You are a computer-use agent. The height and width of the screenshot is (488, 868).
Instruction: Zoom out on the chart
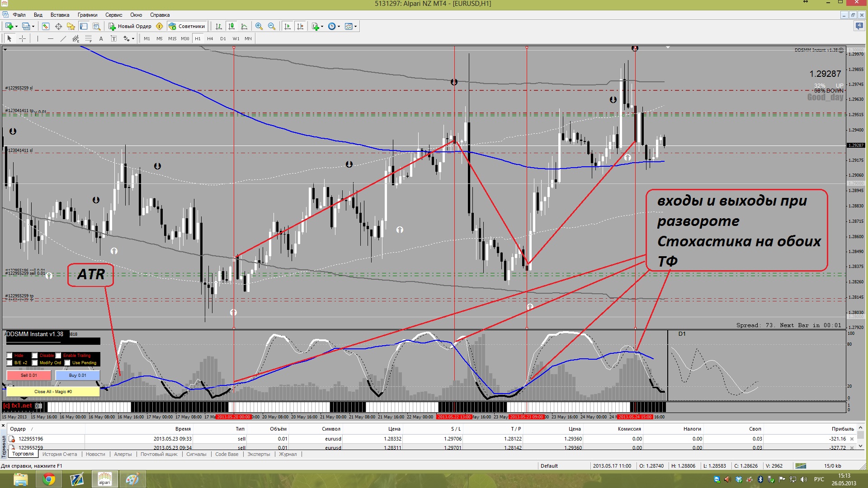272,26
